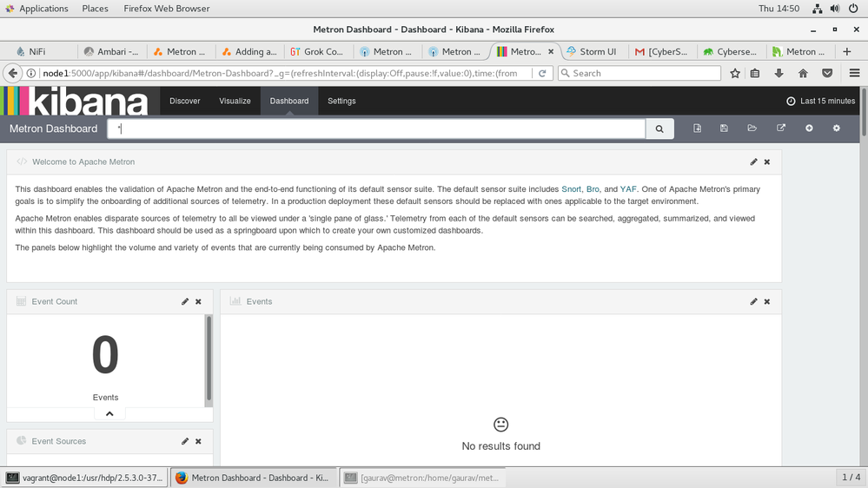Click the Firefox back arrow button

pyautogui.click(x=13, y=73)
